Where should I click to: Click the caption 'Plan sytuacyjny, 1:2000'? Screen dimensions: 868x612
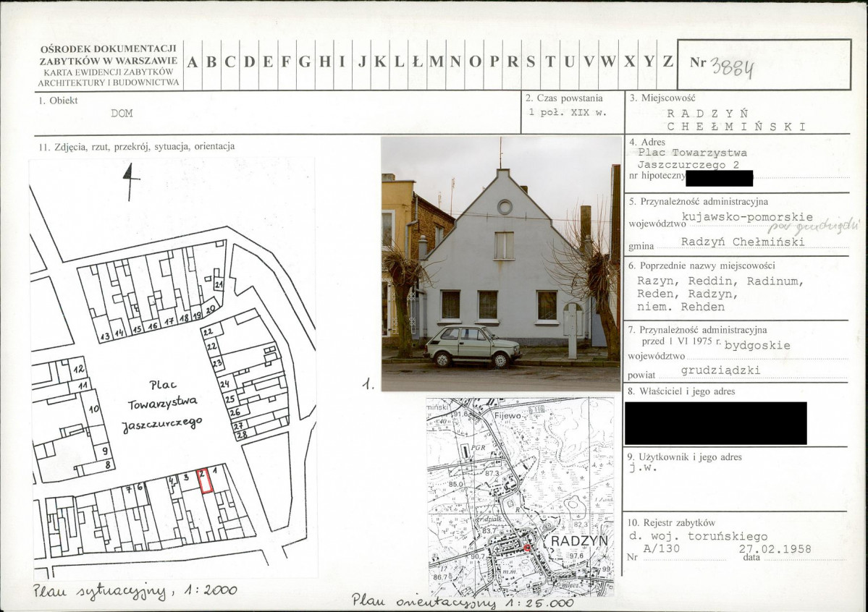pos(135,591)
